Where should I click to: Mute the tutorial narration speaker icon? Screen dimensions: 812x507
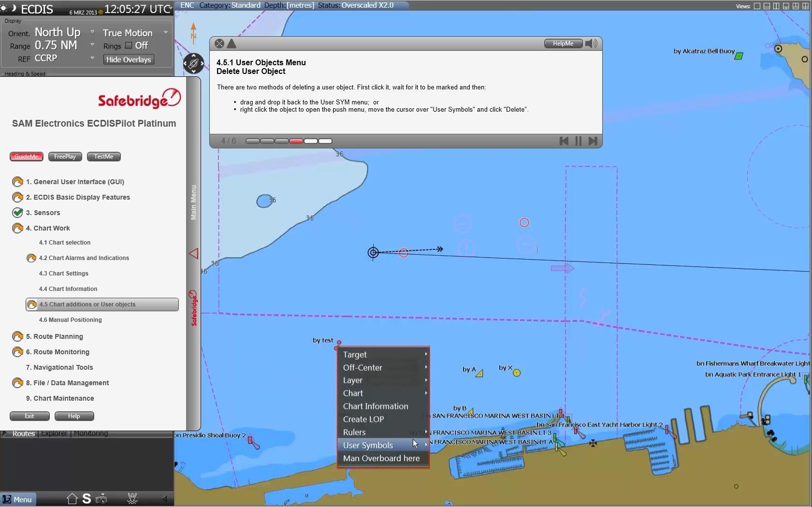591,43
